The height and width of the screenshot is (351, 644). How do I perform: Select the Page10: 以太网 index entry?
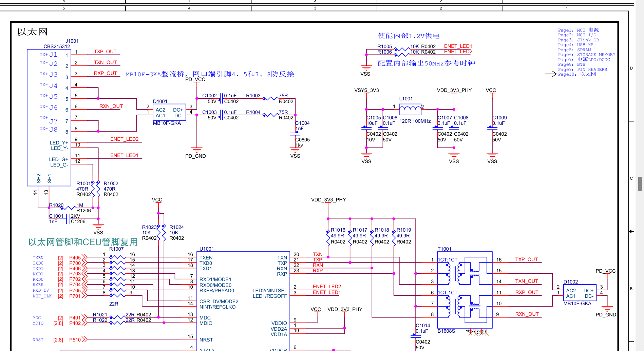coord(577,74)
